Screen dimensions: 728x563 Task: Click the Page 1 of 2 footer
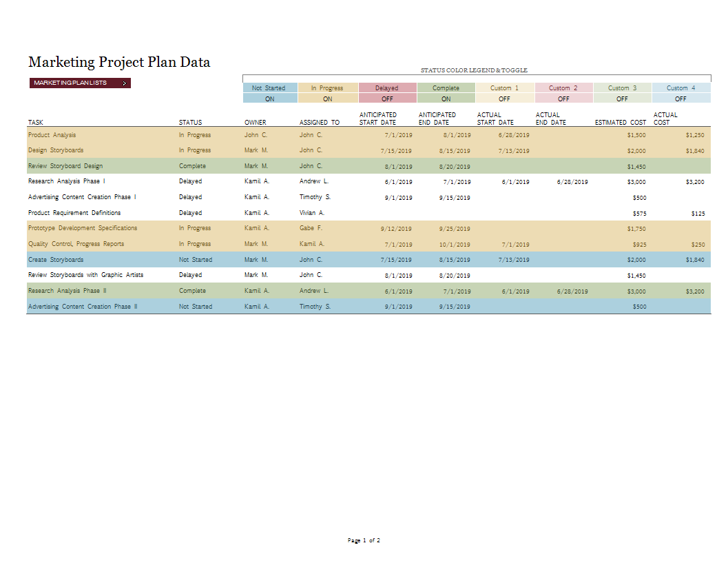pyautogui.click(x=364, y=540)
